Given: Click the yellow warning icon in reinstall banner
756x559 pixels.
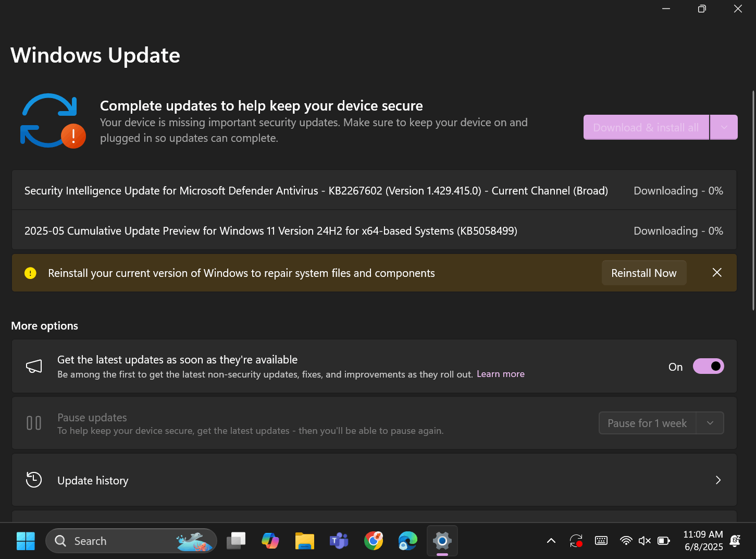Looking at the screenshot, I should coord(30,273).
